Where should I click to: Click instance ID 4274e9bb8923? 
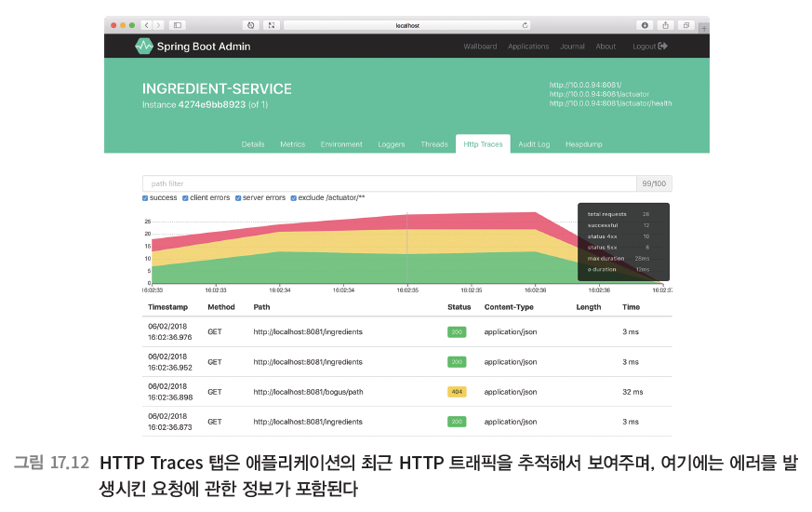tap(212, 104)
